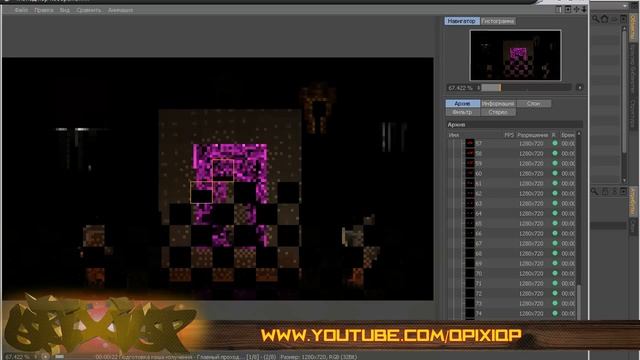Click the search magnifier icon in Objects panel

click(x=596, y=19)
